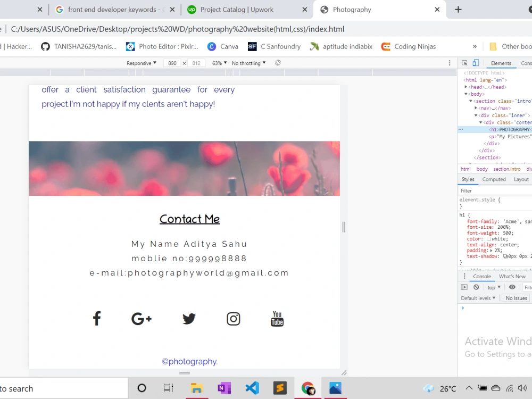Select the h1 PHOTOGRAPHY element row
Viewport: 532px width, 399px height.
pyautogui.click(x=495, y=129)
